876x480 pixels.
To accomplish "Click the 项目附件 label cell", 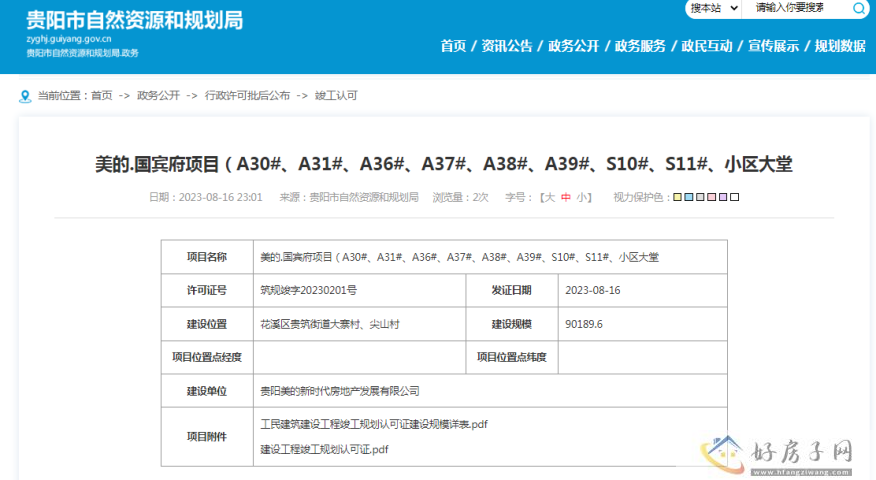I will [207, 437].
